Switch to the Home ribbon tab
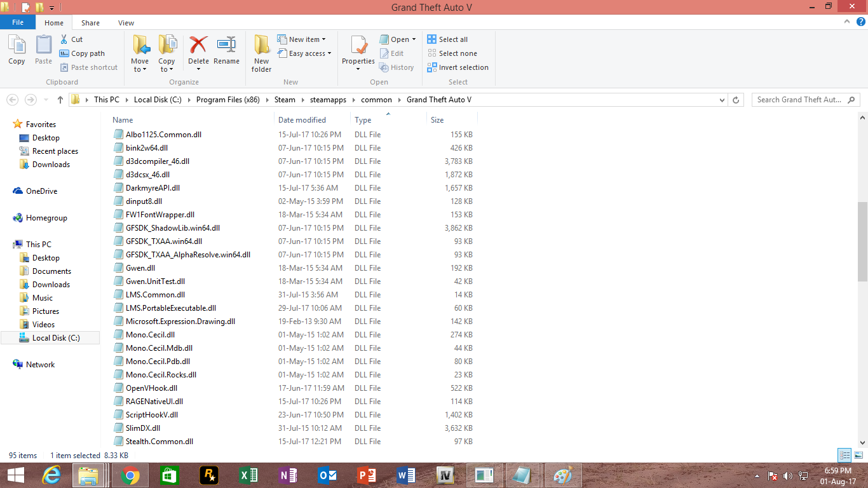 click(54, 23)
